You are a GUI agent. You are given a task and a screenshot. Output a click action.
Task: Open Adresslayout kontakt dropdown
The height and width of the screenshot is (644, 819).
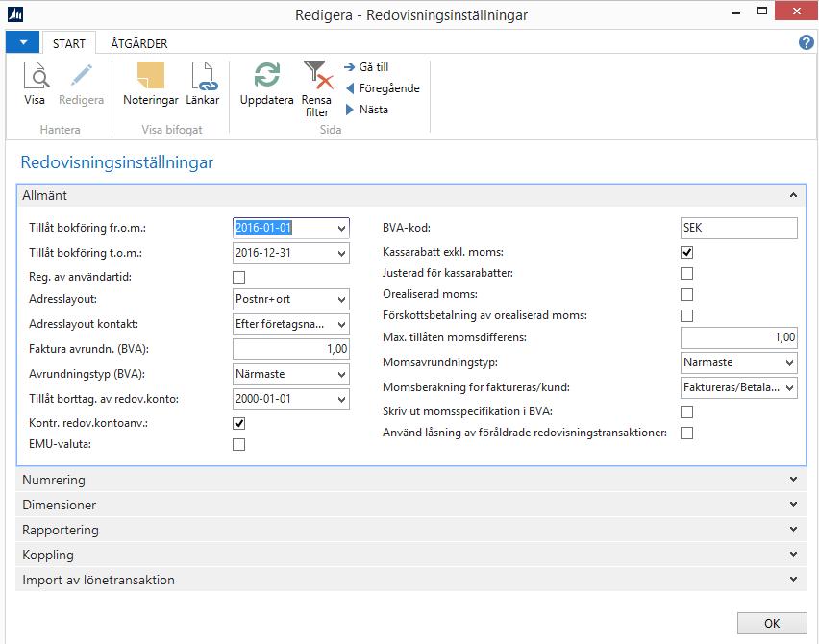coord(341,324)
